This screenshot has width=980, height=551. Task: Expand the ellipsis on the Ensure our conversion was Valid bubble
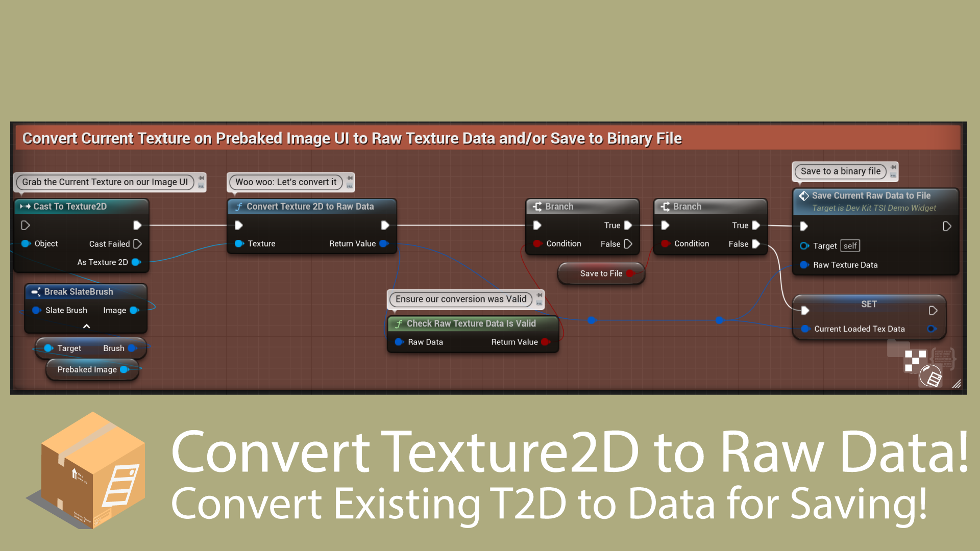(x=539, y=304)
